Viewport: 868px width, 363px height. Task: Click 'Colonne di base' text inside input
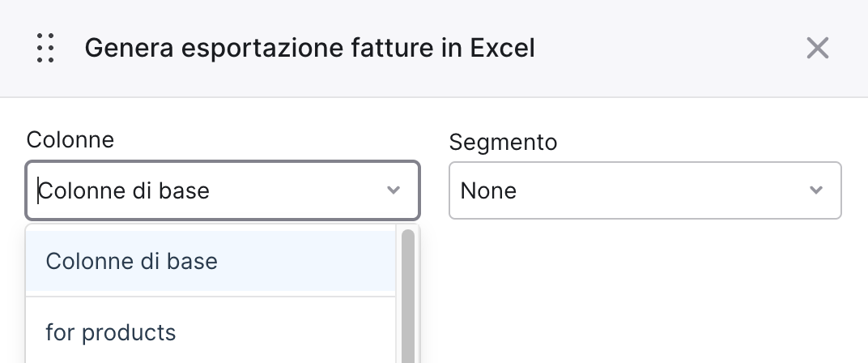(124, 190)
